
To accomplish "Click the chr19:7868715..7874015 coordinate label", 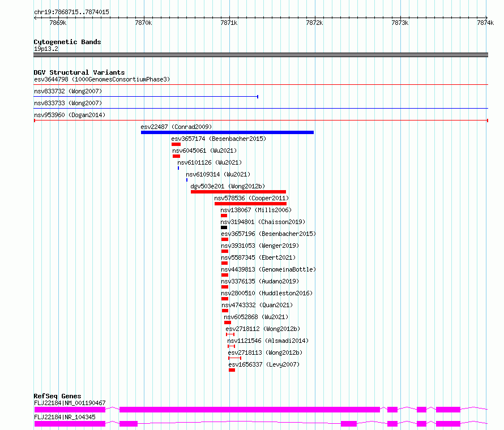I will (71, 12).
